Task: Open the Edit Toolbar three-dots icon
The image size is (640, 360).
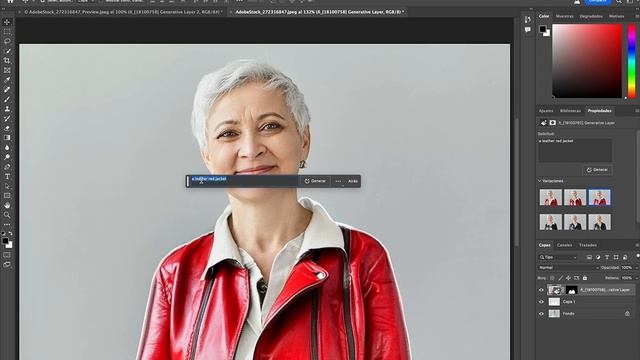Action: pos(7,224)
